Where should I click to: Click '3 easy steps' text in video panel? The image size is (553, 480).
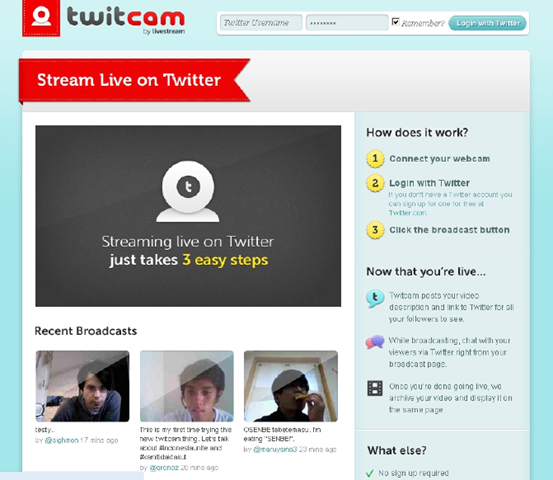click(x=225, y=260)
